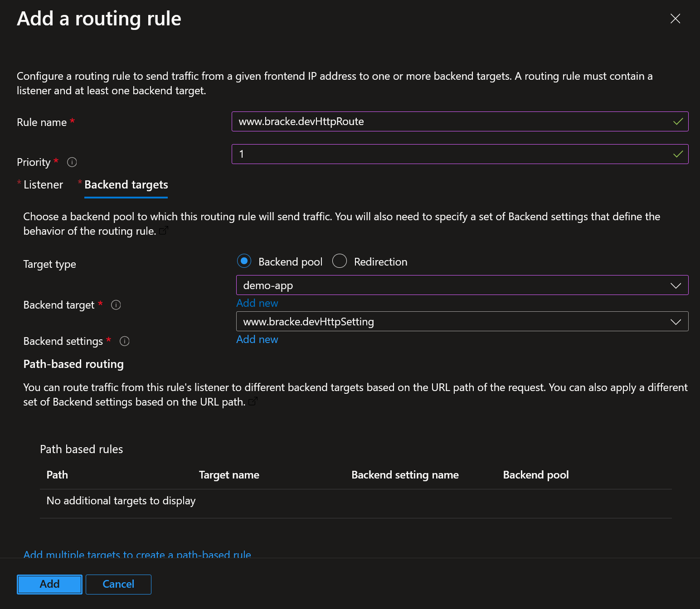Click Add new under Backend settings
This screenshot has height=609, width=700.
coord(257,339)
